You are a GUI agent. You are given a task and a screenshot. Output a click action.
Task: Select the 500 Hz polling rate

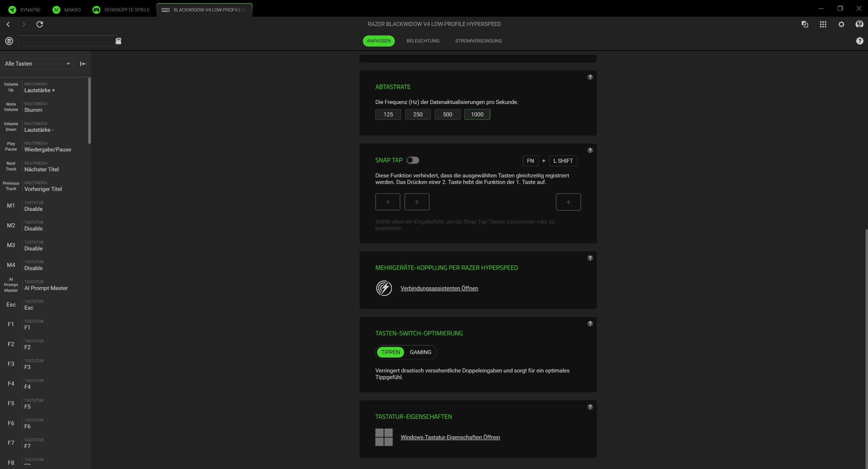click(x=448, y=115)
